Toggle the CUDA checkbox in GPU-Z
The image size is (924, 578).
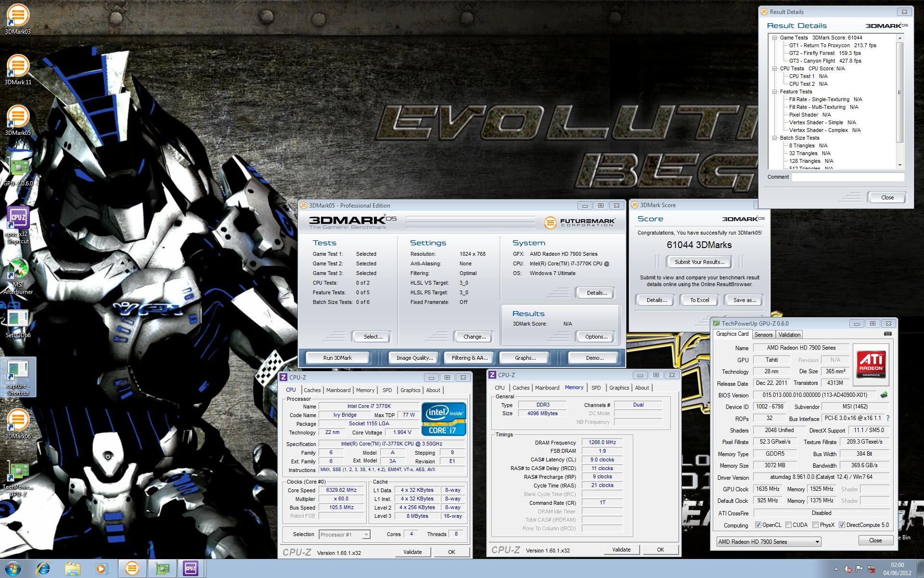(788, 525)
